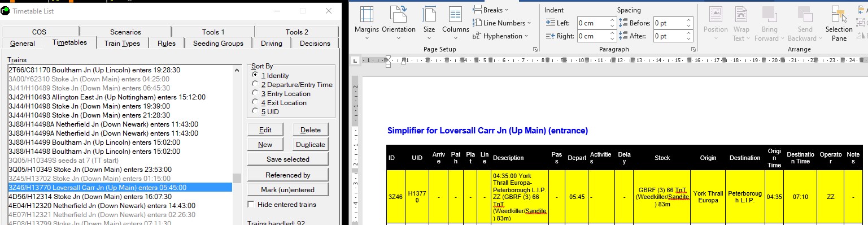
Task: Switch to the Train Types tab
Action: (123, 43)
